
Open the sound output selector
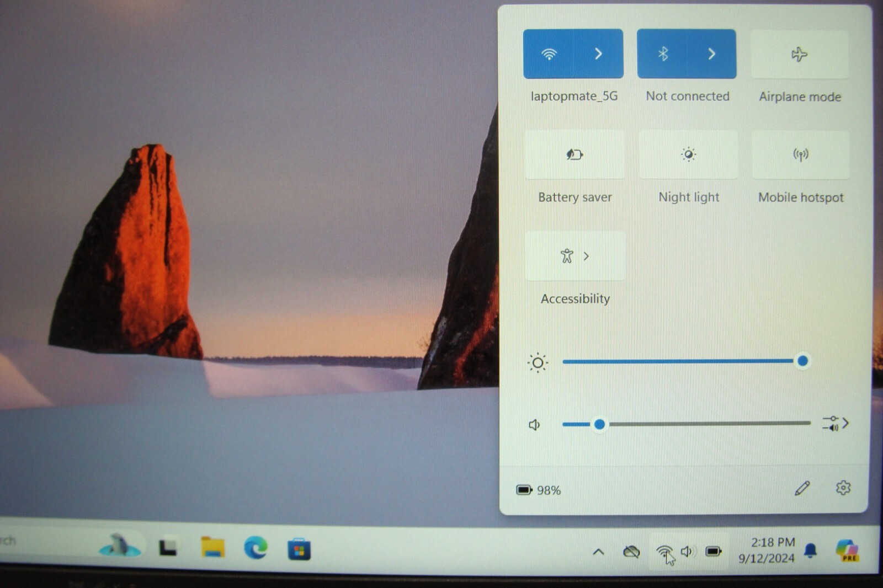[836, 424]
